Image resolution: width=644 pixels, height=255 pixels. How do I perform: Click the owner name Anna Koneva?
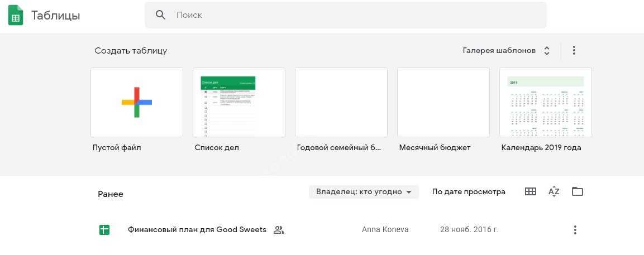(385, 229)
